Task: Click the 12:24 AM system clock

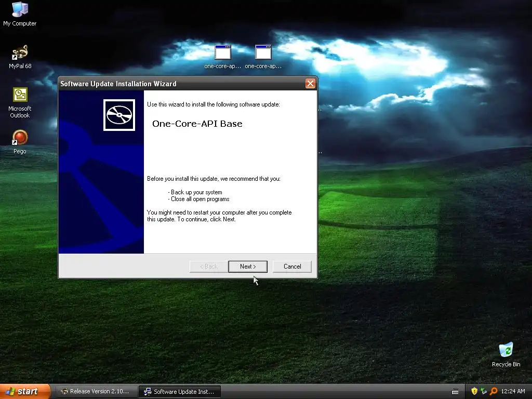Action: click(513, 391)
